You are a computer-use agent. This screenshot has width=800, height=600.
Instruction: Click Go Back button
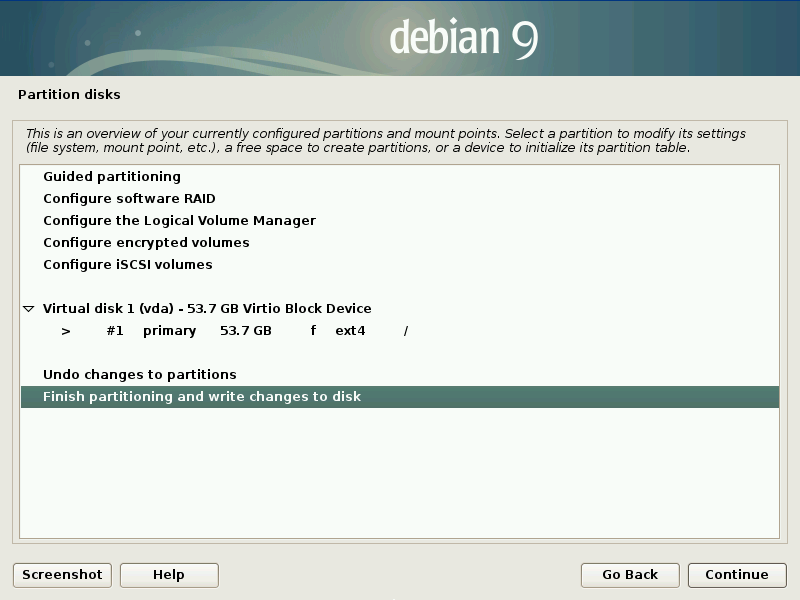pyautogui.click(x=630, y=575)
